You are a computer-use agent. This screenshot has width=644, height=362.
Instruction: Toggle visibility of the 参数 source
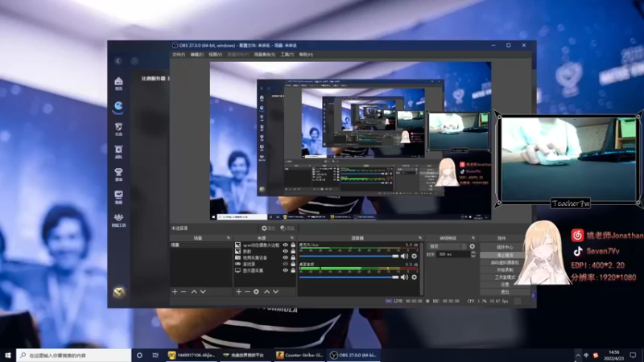click(286, 251)
